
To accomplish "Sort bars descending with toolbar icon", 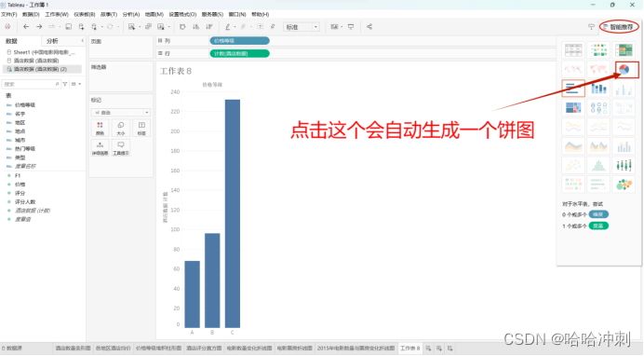I will [x=209, y=27].
